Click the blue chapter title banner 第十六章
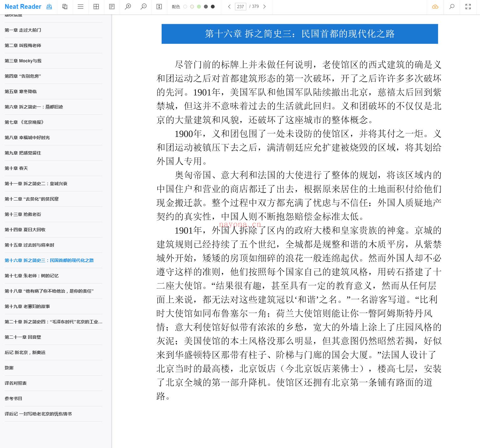480x448 pixels. (300, 34)
